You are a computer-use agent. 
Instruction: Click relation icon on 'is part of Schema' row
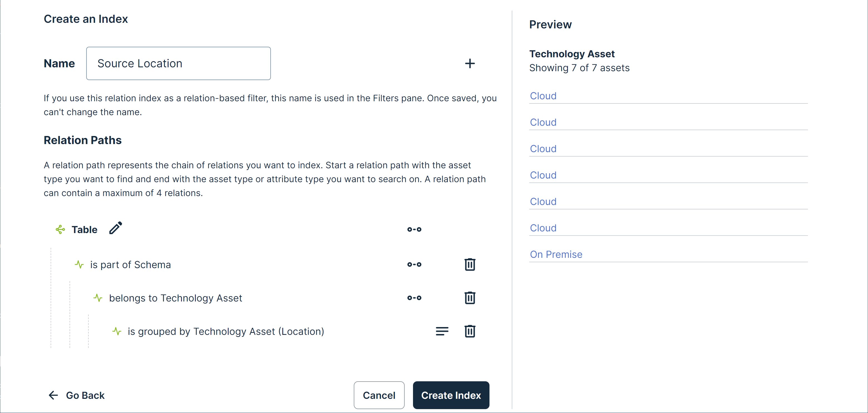[414, 264]
